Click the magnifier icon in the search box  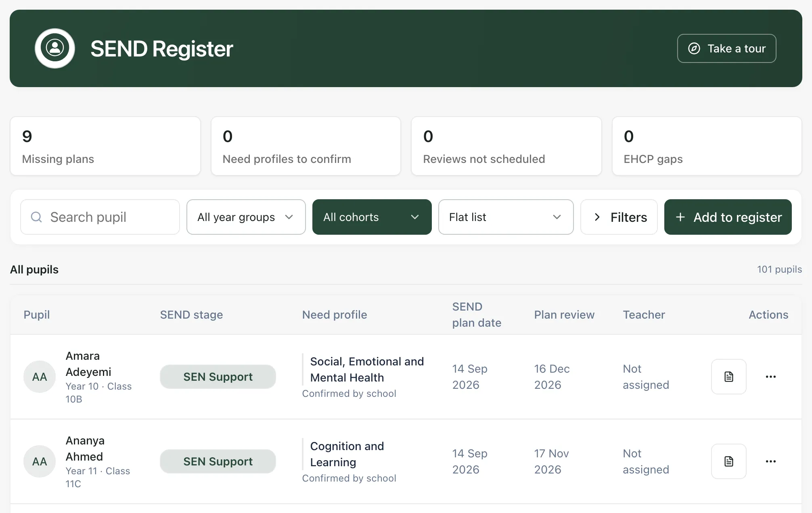(x=36, y=217)
